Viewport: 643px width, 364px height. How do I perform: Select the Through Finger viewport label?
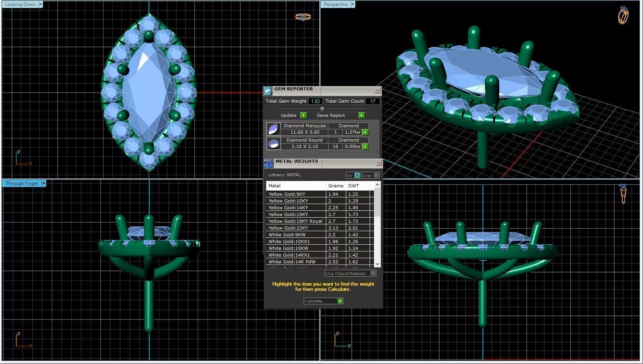[22, 183]
